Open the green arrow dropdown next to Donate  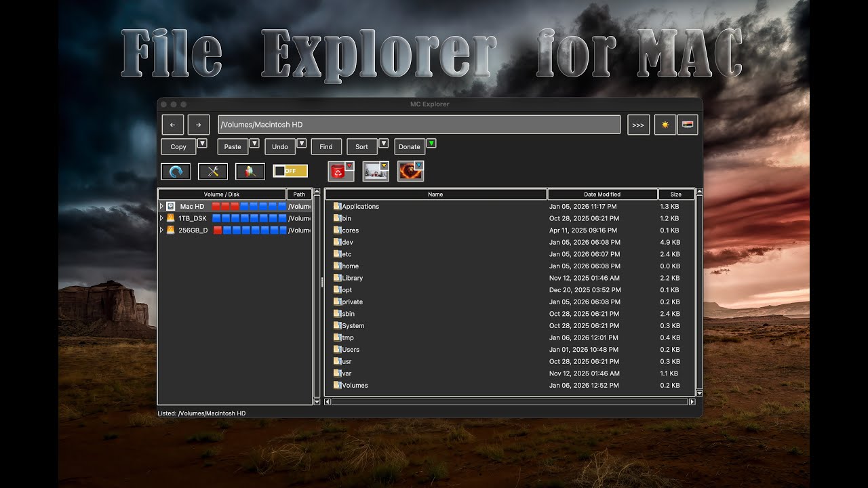431,144
